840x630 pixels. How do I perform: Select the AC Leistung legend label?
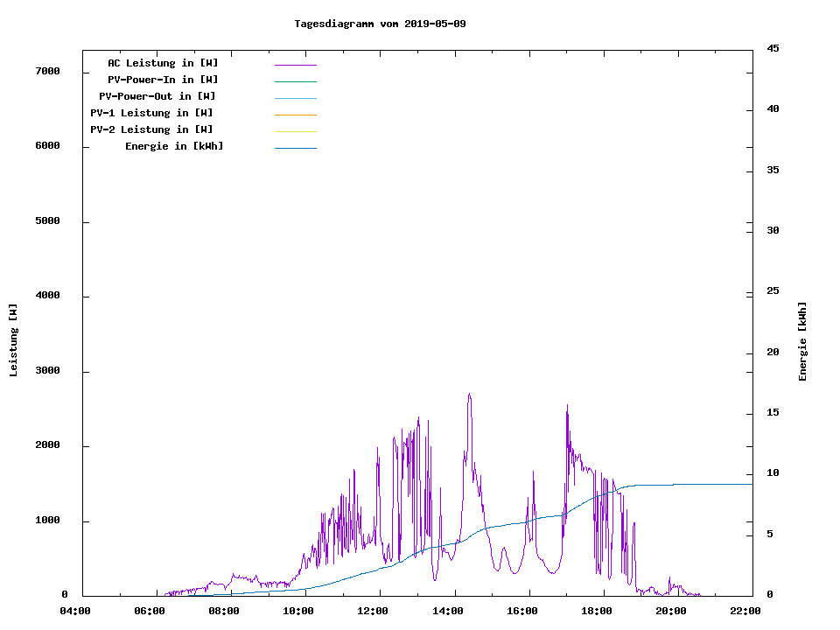pos(163,63)
